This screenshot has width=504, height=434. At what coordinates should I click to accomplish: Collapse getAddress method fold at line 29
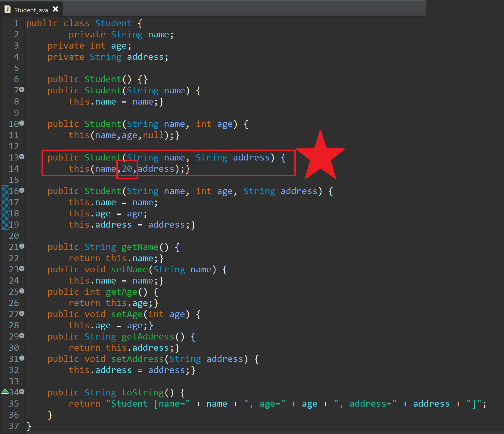[x=22, y=336]
